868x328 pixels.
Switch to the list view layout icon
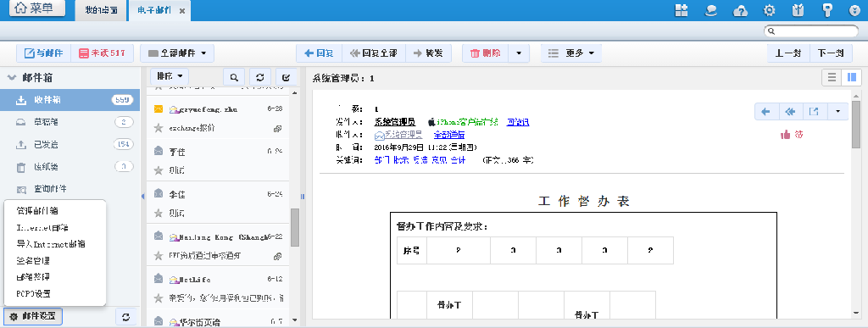click(x=832, y=78)
